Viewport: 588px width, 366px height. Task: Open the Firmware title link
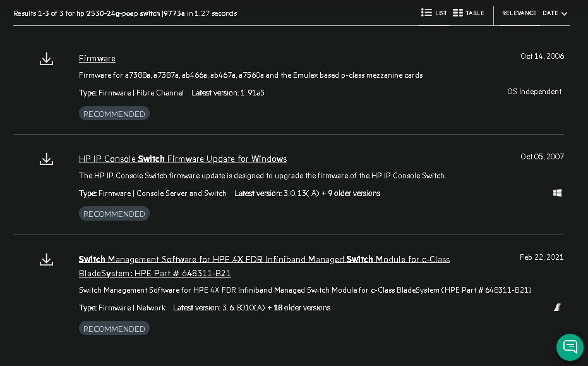pos(97,58)
